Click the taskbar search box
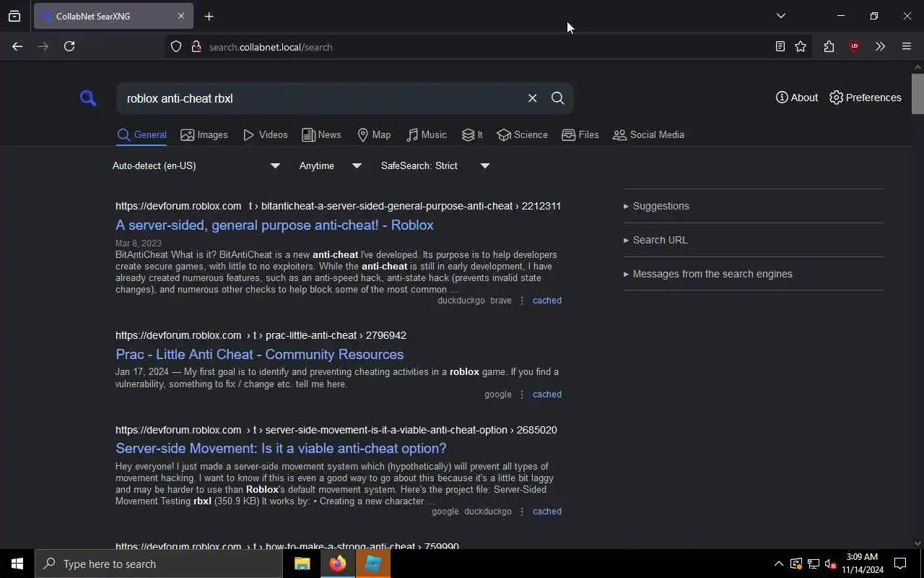This screenshot has height=578, width=924. 159,564
